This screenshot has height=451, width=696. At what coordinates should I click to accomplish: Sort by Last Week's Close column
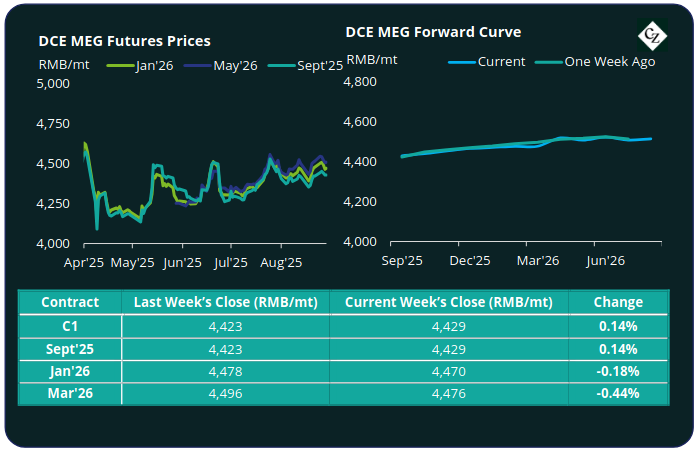click(225, 302)
